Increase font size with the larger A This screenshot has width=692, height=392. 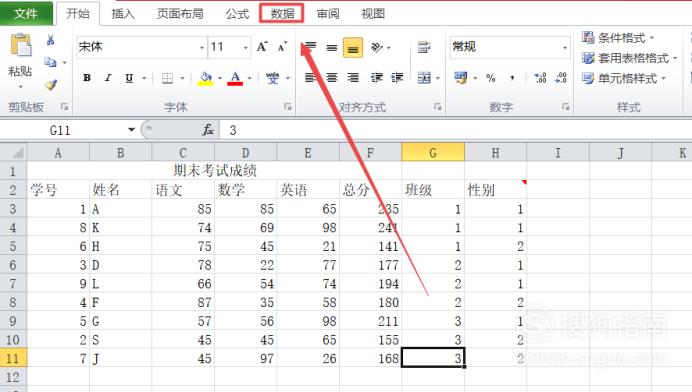pos(262,47)
